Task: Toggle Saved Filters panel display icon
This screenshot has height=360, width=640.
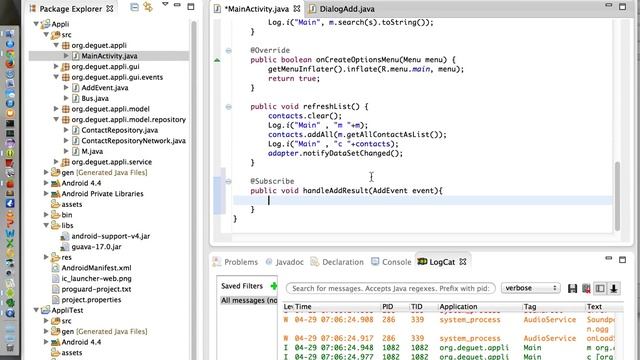Action: point(600,288)
